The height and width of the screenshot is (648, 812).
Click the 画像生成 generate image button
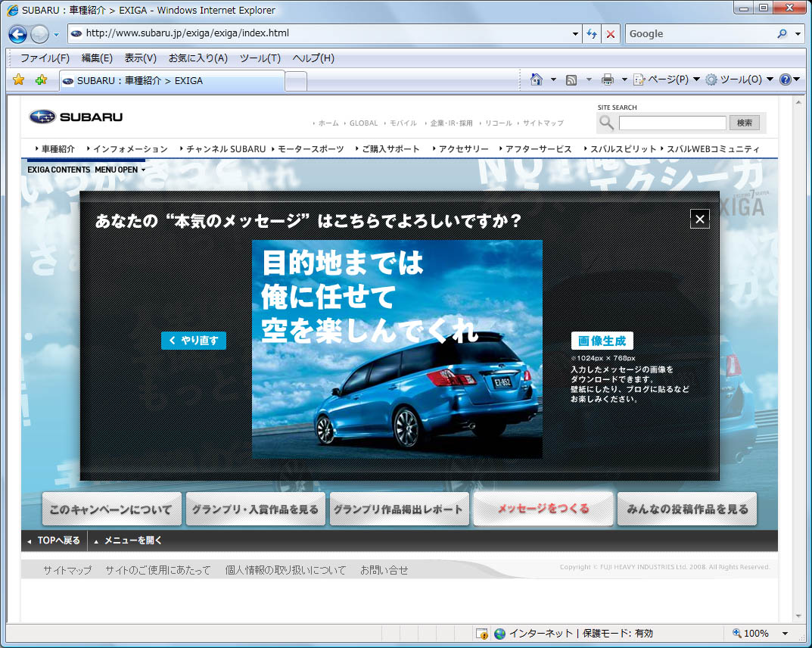pos(602,341)
